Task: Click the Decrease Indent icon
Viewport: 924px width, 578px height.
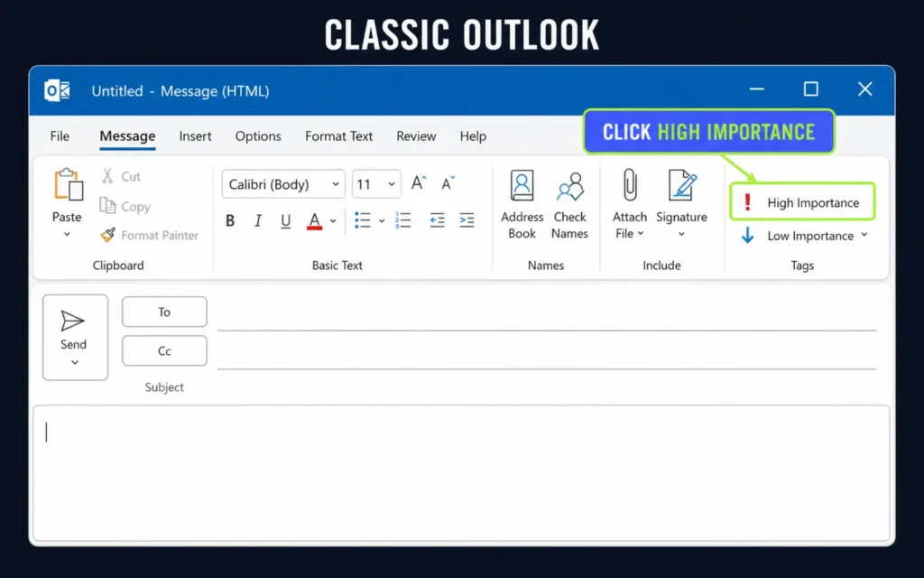Action: pyautogui.click(x=438, y=220)
